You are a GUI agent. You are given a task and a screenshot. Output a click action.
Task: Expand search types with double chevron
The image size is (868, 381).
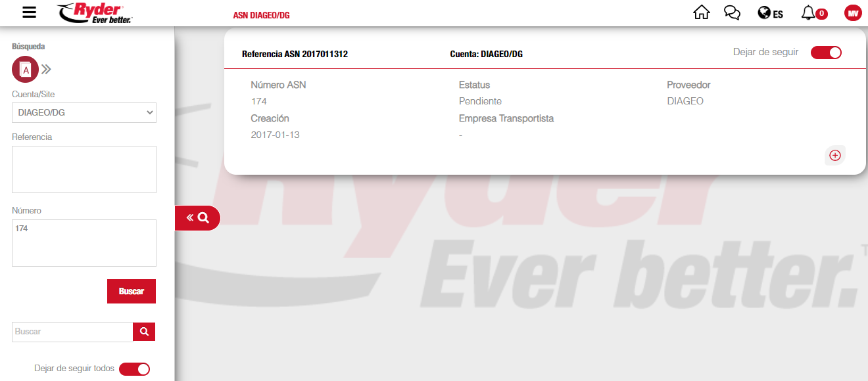[47, 70]
